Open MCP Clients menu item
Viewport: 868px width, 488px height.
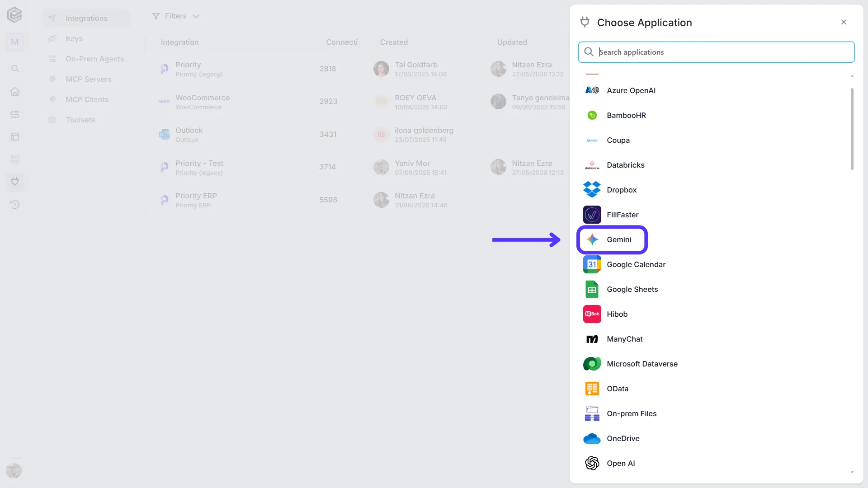86,99
